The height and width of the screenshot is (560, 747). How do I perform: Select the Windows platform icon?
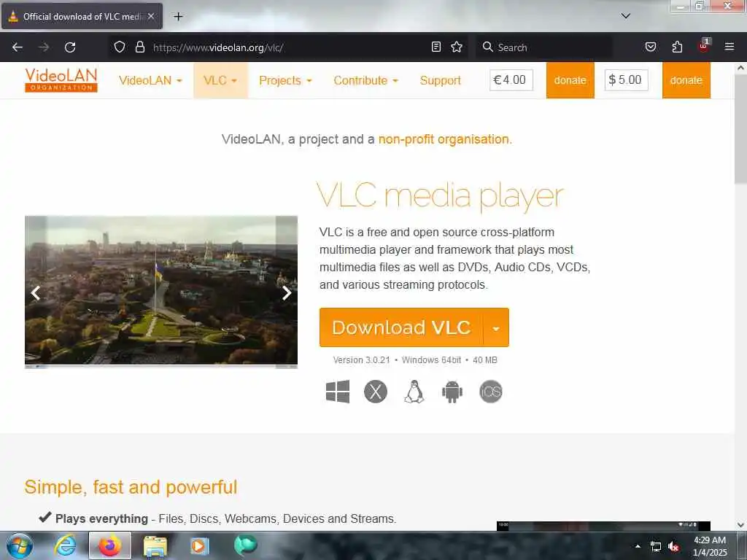[x=338, y=392]
